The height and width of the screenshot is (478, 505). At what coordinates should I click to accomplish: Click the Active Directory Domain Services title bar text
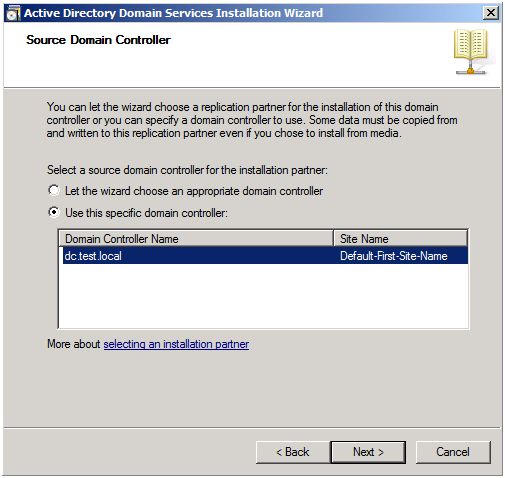pos(173,13)
